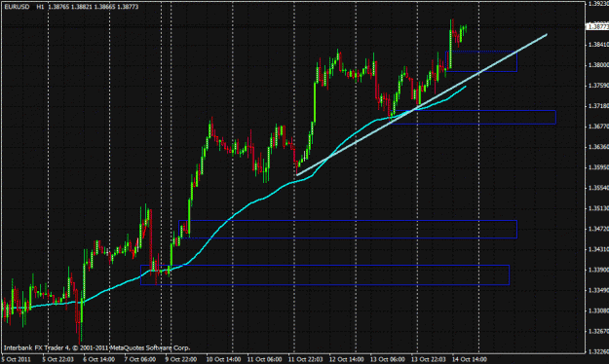609x364 pixels.
Task: Click the 1.37180 price level label
Action: 598,106
